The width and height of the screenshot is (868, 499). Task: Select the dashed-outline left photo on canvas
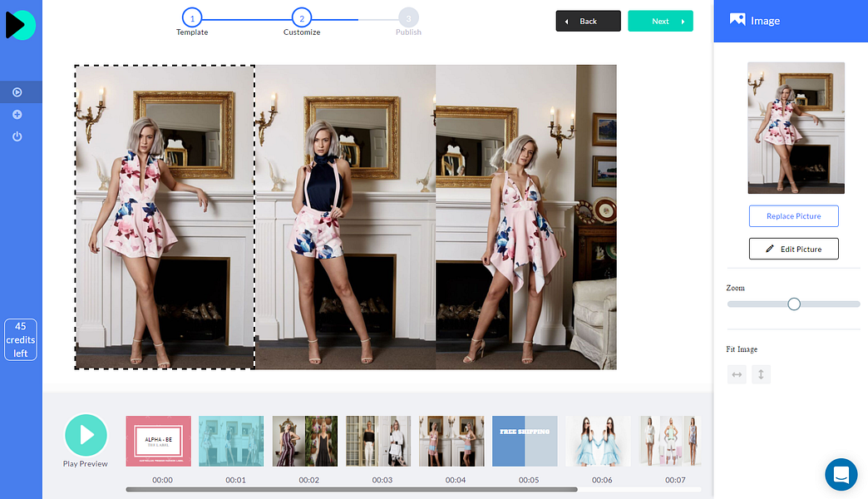pyautogui.click(x=165, y=217)
